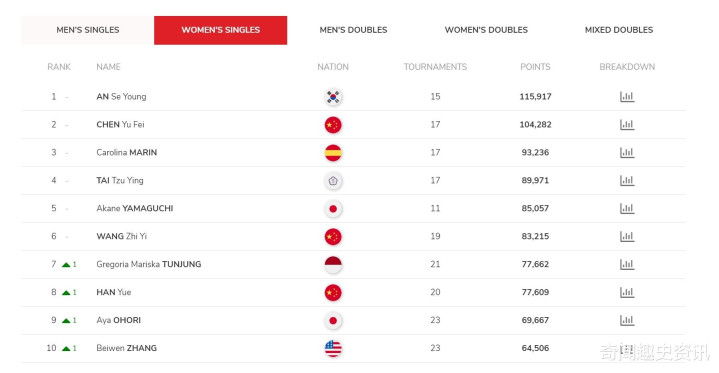Open Gregoria Mariska TUNJUNG's breakdown icon

pos(627,265)
